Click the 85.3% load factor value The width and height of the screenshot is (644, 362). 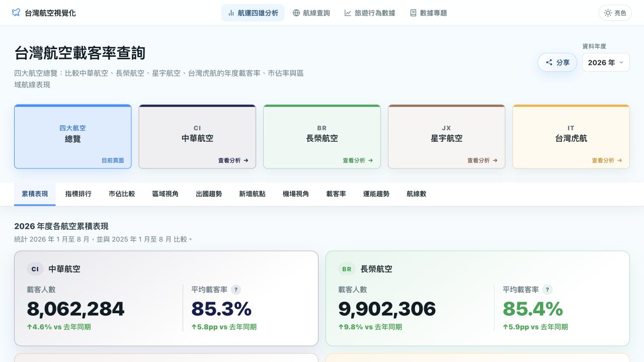[x=221, y=309]
